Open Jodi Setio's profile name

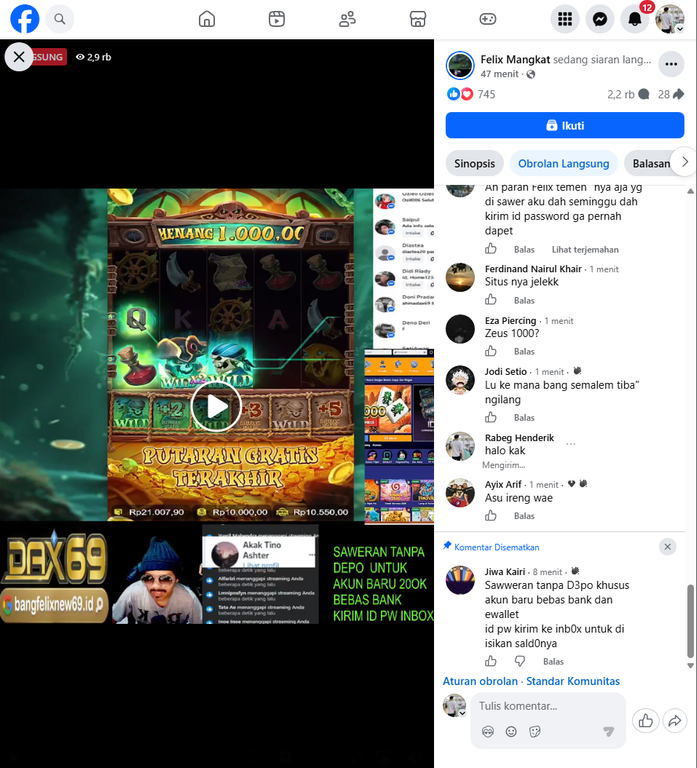(505, 372)
